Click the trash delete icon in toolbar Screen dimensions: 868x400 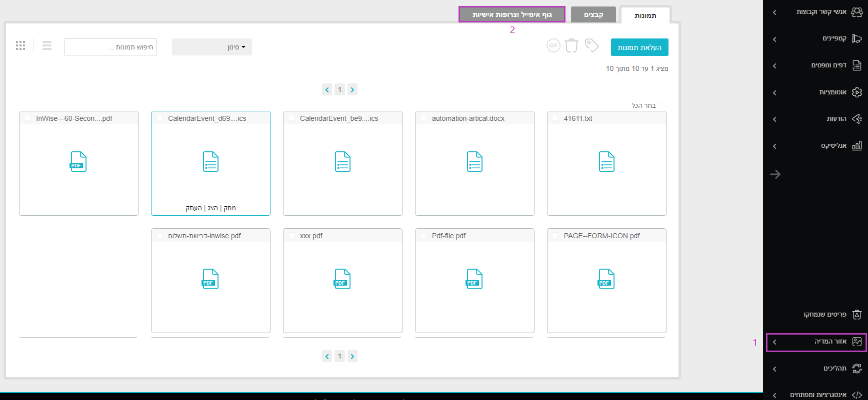click(571, 45)
